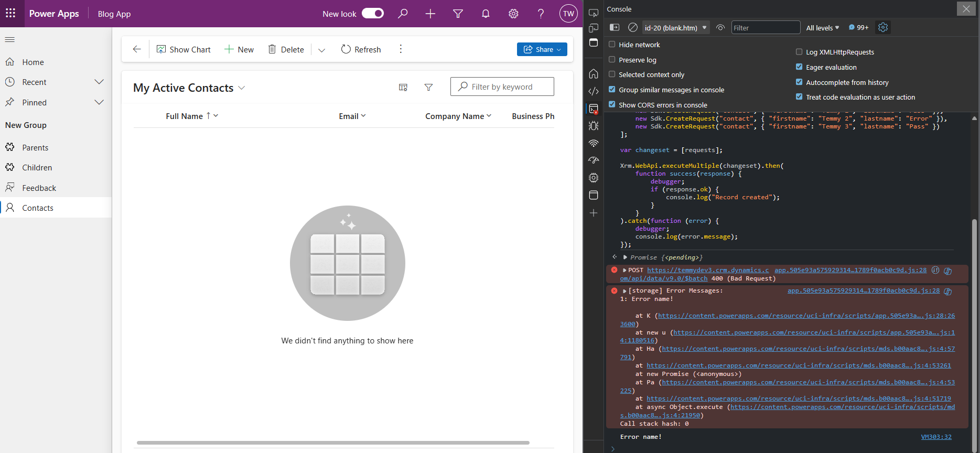The height and width of the screenshot is (453, 980).
Task: Open the DevTools Sources bug icon
Action: (594, 126)
